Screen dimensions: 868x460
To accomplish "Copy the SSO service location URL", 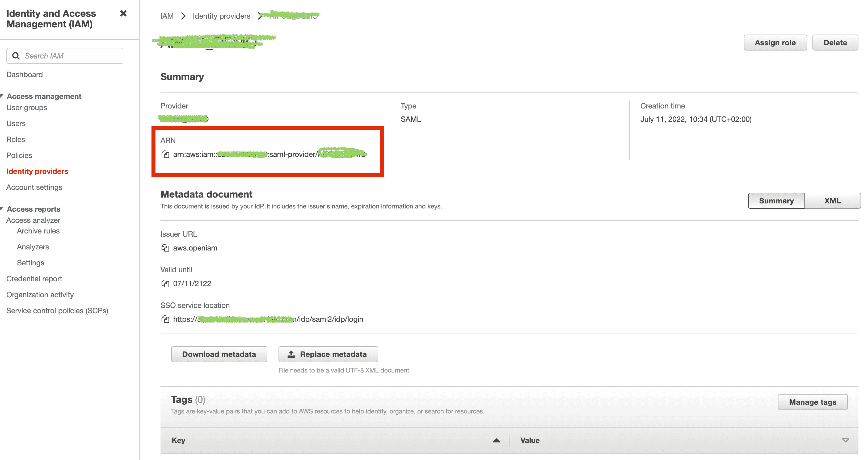I will [x=165, y=319].
